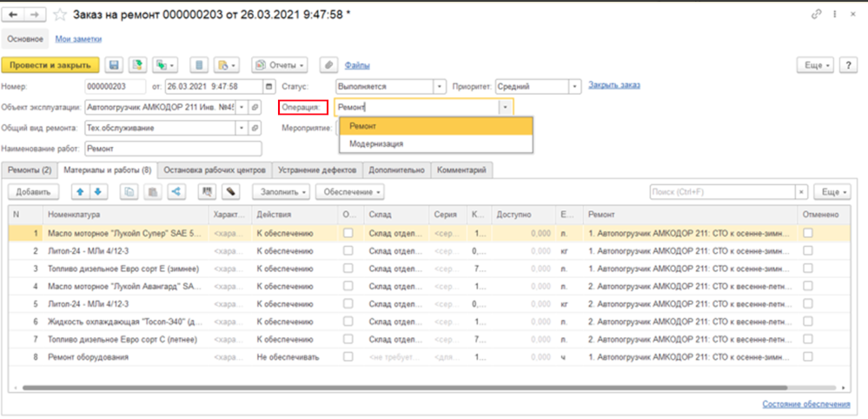Save the document with floppy disk icon
The image size is (868, 419).
pos(115,65)
